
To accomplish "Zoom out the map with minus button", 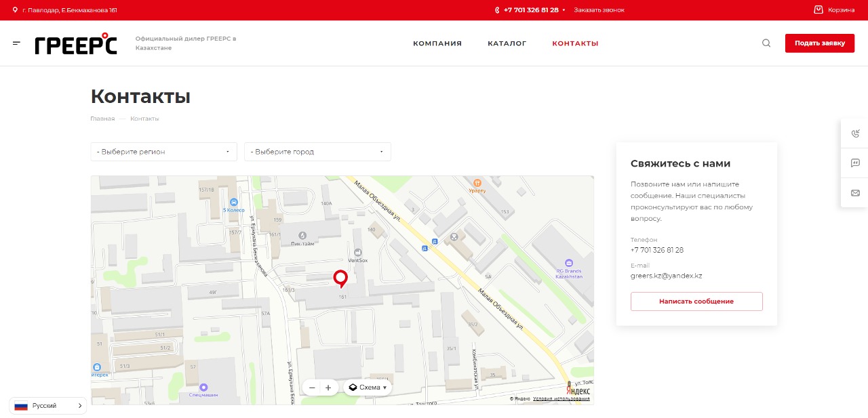I will point(312,388).
